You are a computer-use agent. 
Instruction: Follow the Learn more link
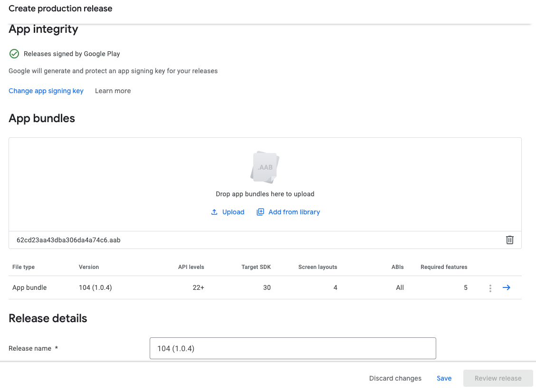pyautogui.click(x=113, y=91)
